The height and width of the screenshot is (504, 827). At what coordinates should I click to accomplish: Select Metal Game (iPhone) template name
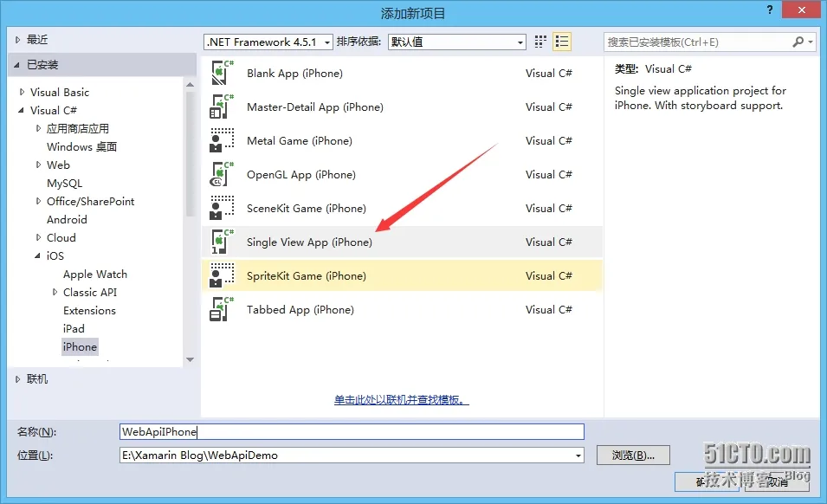point(299,141)
